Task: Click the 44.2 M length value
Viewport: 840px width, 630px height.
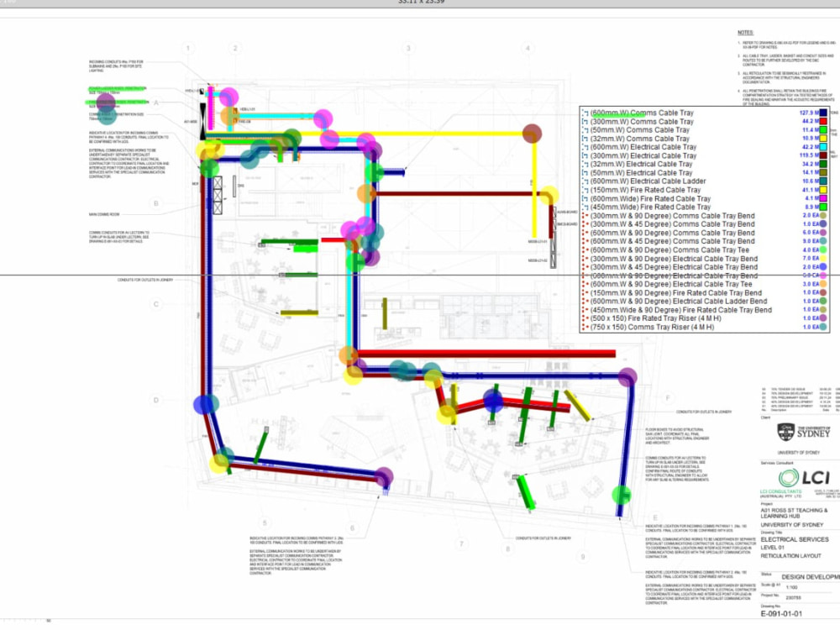Action: click(810, 122)
